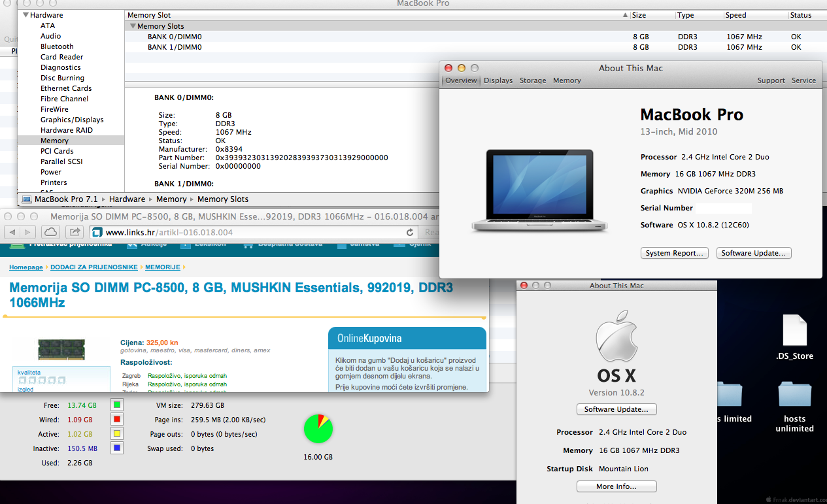This screenshot has width=827, height=504.
Task: Switch to Displays tab in About This Mac
Action: click(x=498, y=80)
